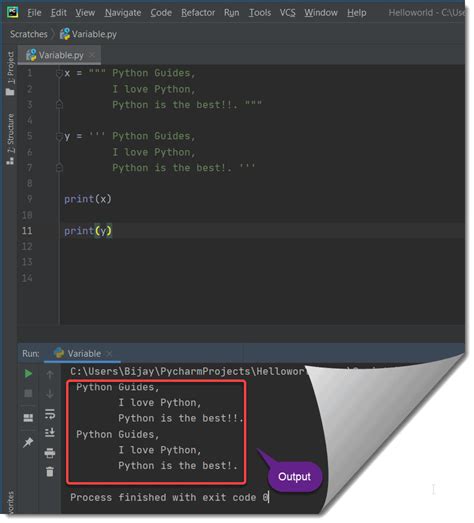Click the Down the stack trace arrow
The image size is (474, 523).
coord(50,394)
